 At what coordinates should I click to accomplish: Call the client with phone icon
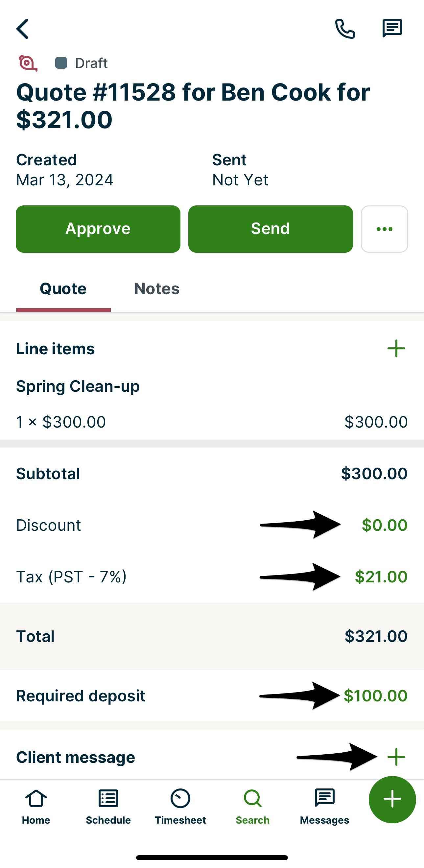coord(345,29)
